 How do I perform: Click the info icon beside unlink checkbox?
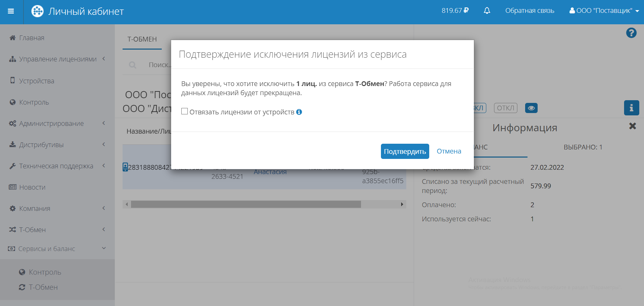(x=299, y=112)
